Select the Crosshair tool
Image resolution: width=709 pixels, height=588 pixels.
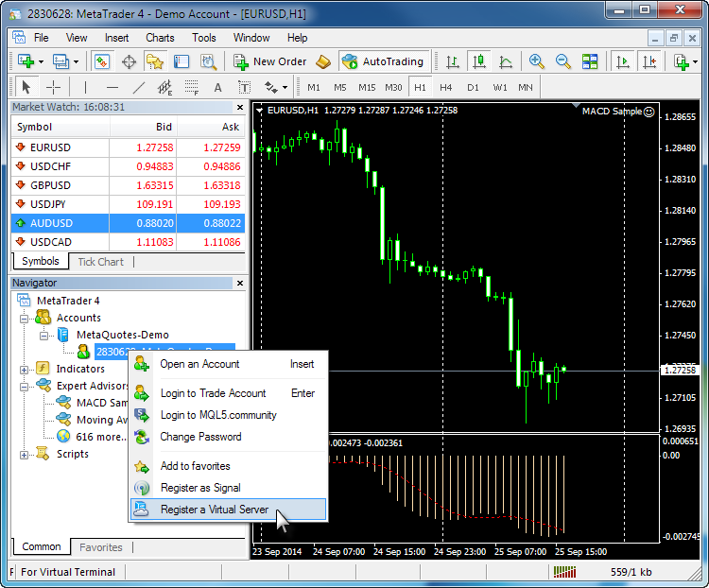point(53,87)
